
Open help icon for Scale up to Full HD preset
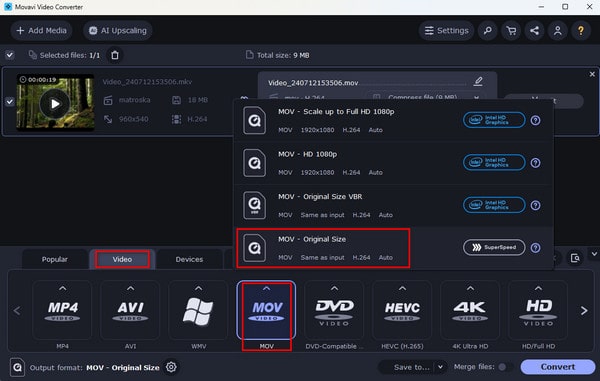click(x=535, y=120)
